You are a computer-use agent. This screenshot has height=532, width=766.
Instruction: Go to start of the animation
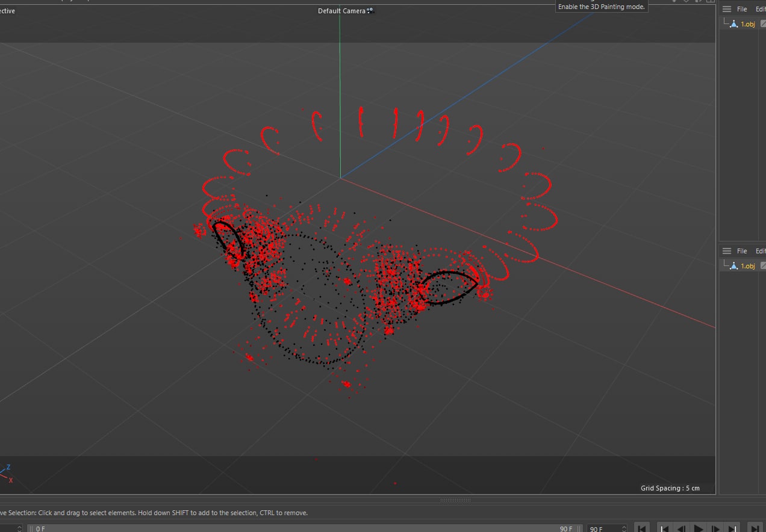pos(643,528)
